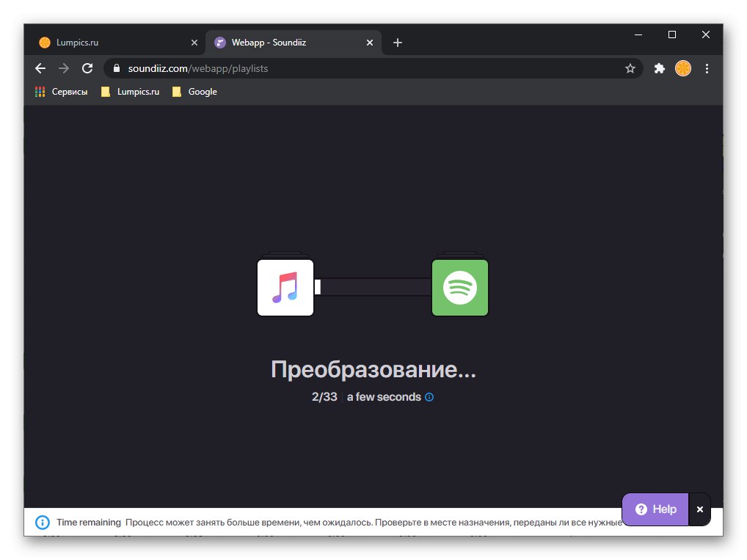The width and height of the screenshot is (747, 560).
Task: Open the Сервисы apps shortcut
Action: pyautogui.click(x=62, y=92)
